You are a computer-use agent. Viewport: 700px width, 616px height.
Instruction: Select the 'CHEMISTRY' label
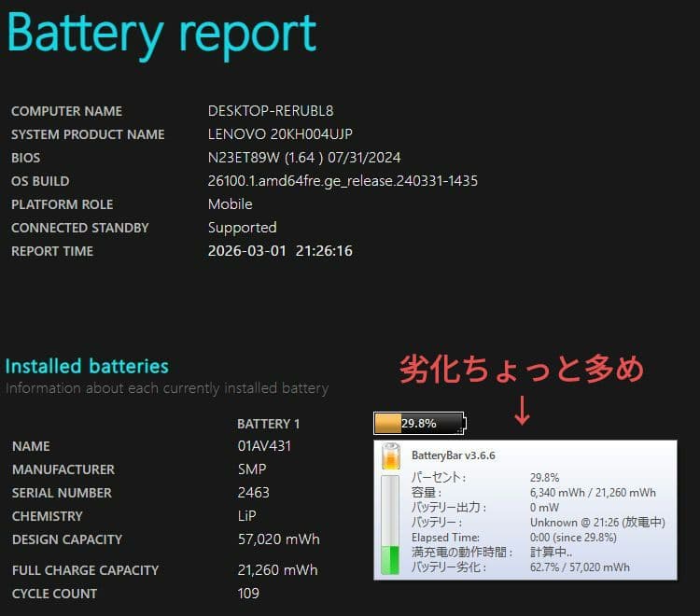point(48,516)
